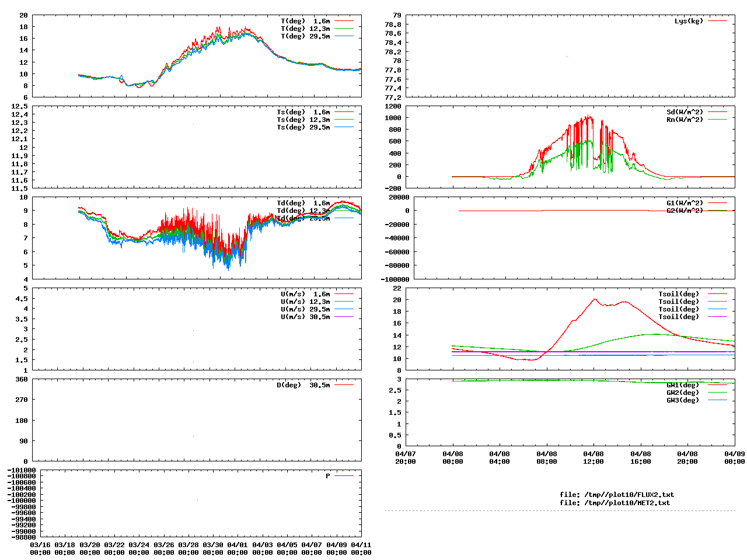Select the D(deg) 30.5m legend label

click(x=303, y=385)
